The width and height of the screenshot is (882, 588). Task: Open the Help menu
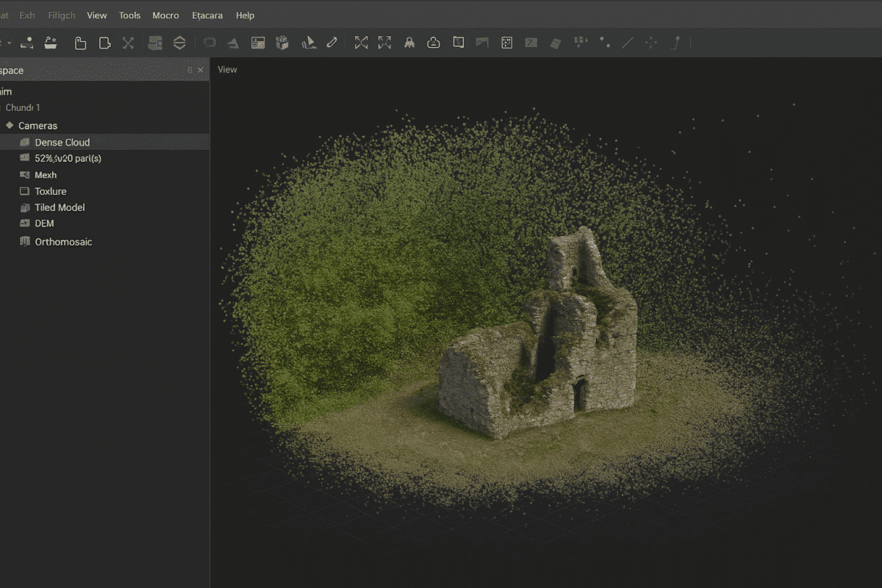(x=245, y=15)
